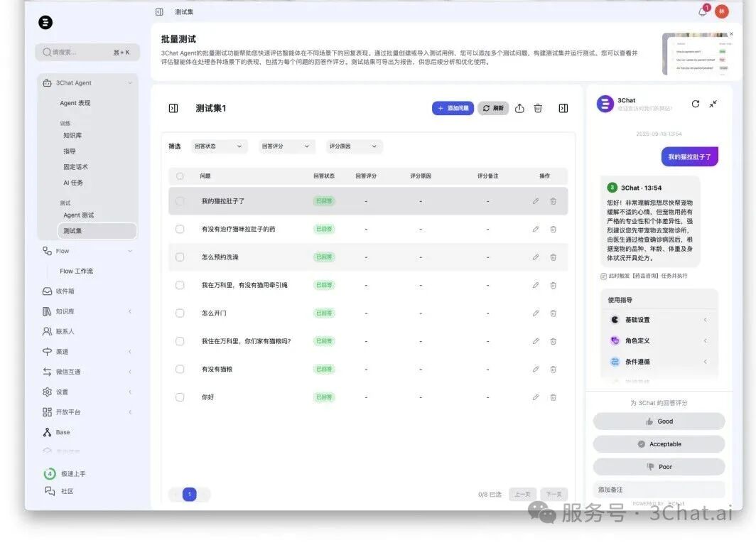Click the blue 添加问题 button
The width and height of the screenshot is (756, 543).
pos(453,108)
